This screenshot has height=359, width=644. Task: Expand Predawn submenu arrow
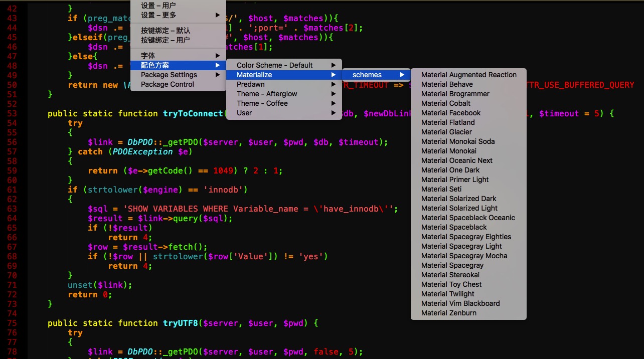(x=334, y=84)
